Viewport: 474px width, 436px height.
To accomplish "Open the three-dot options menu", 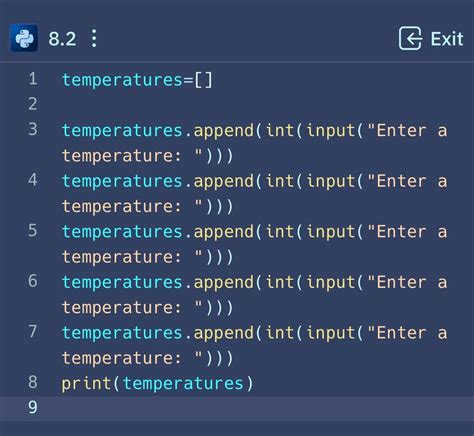I will [94, 38].
